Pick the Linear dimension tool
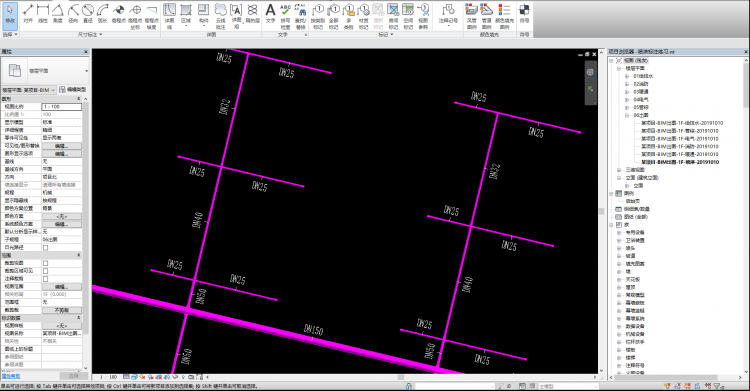 [43, 13]
